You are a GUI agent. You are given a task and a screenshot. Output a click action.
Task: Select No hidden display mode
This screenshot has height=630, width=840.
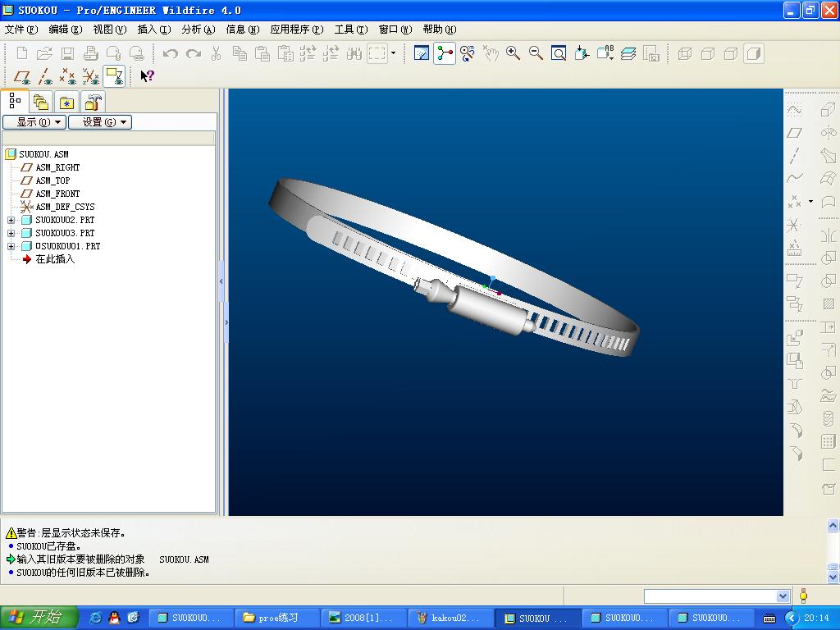pyautogui.click(x=731, y=53)
